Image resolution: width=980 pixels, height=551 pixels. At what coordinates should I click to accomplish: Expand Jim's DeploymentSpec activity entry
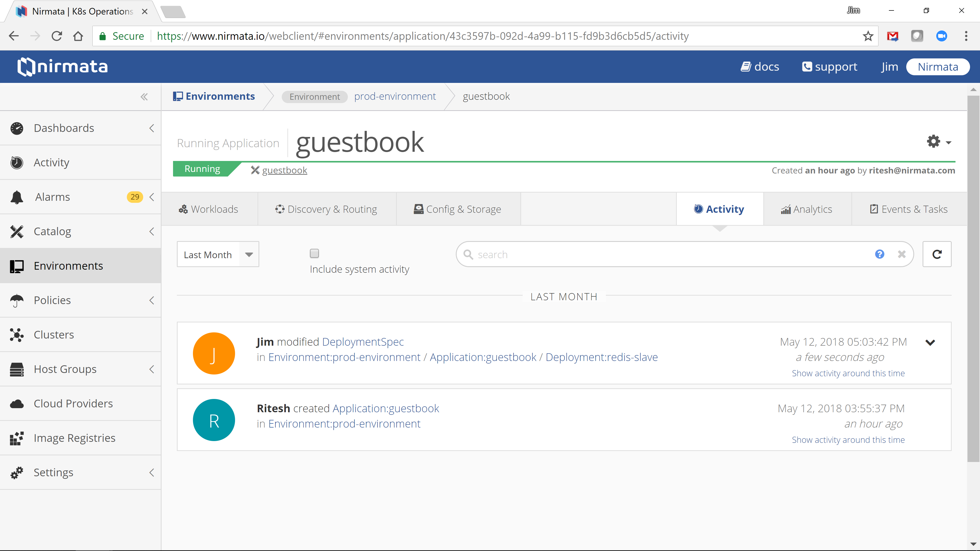click(x=930, y=342)
